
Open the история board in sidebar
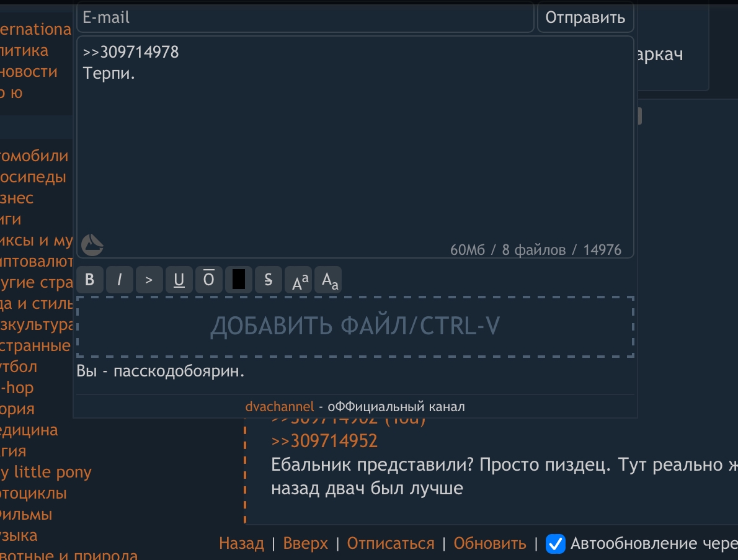pos(17,409)
